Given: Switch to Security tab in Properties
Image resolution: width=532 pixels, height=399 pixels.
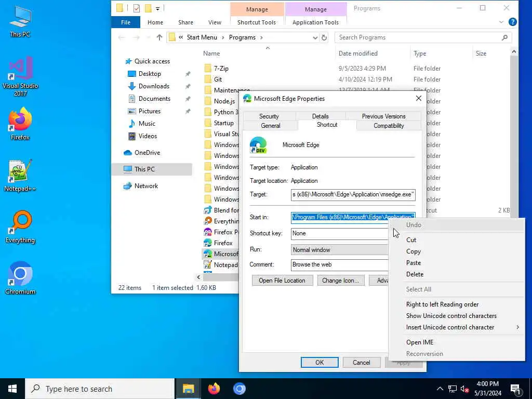Looking at the screenshot, I should (x=269, y=116).
